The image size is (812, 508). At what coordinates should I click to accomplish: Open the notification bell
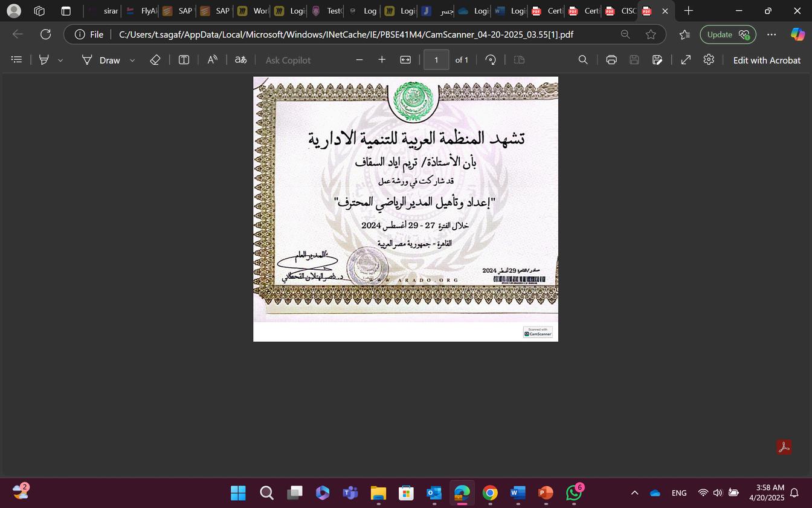794,493
